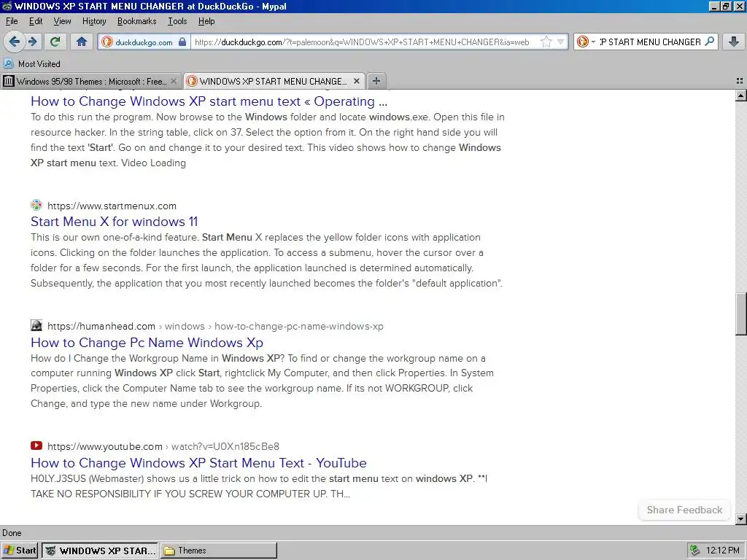Click the Share Feedback button
This screenshot has height=560, width=747.
tap(684, 510)
